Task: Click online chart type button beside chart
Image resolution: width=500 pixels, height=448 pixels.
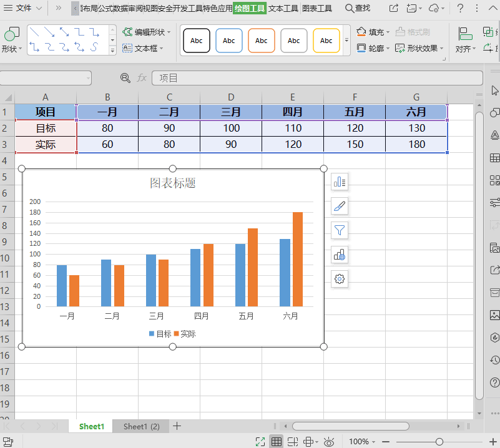Action: 340,255
